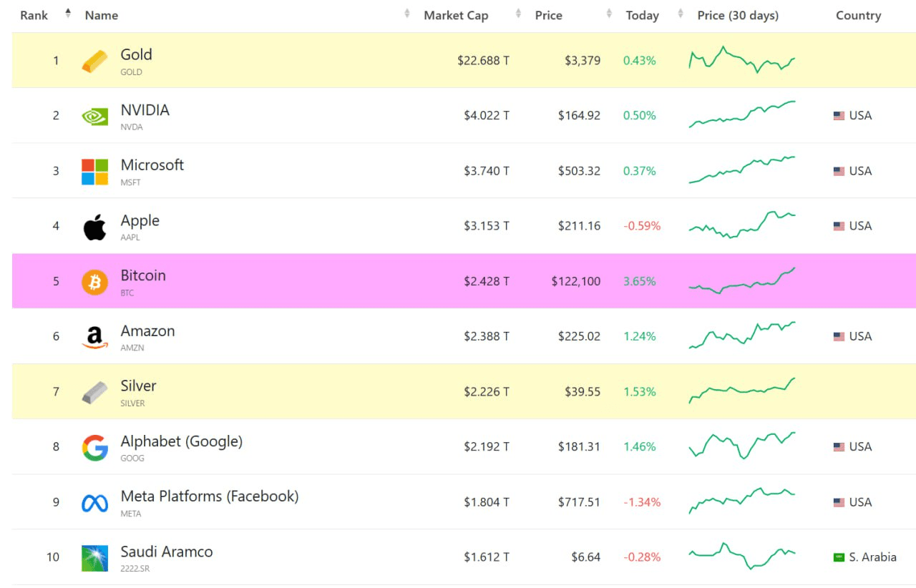Click NVIDIA's 30-day price chart

click(x=742, y=114)
